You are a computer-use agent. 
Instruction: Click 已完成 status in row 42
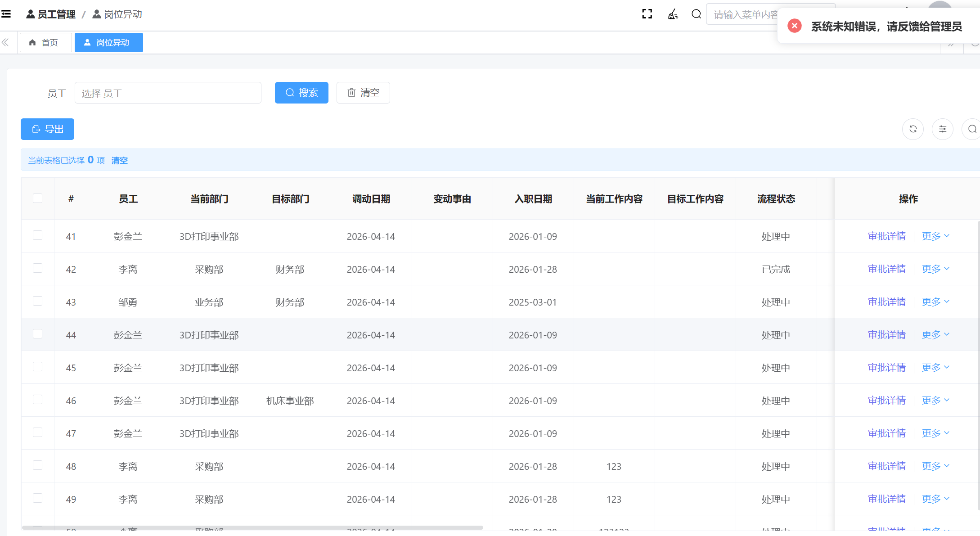tap(776, 270)
